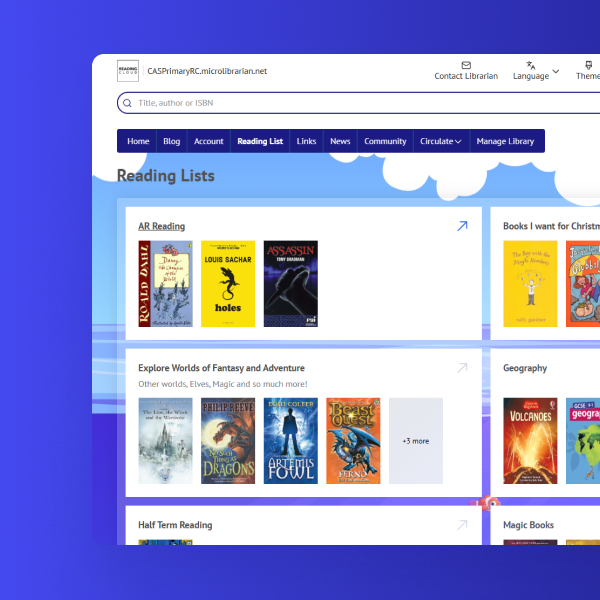Click the Theme paintbrush icon

pos(587,65)
